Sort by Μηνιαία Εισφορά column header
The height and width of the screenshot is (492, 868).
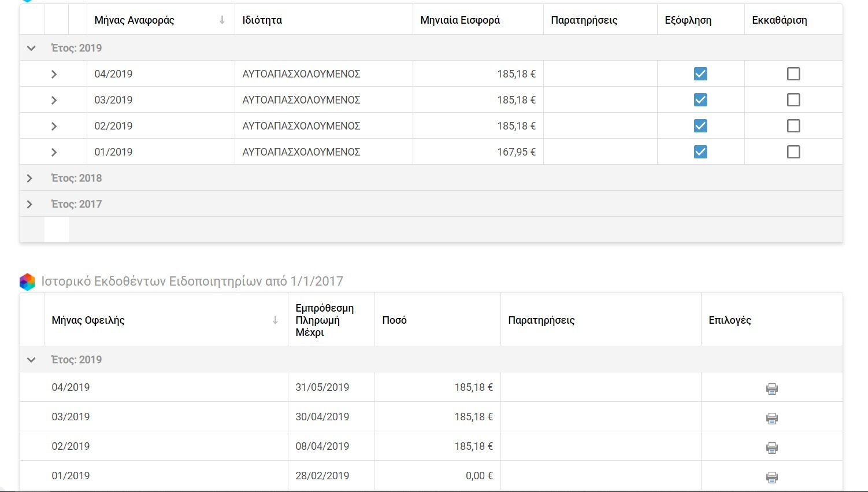coord(460,20)
